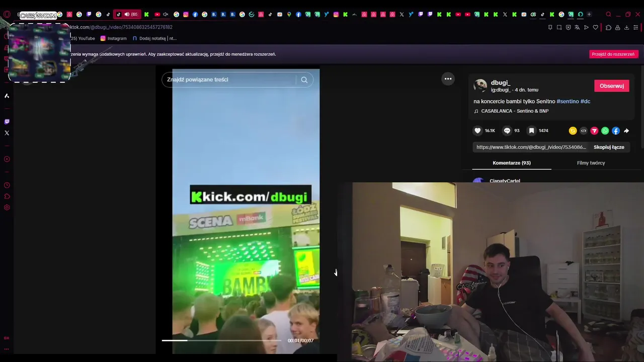Open the Dodaj notatkę bookmark
This screenshot has width=644, height=362.
[154, 38]
